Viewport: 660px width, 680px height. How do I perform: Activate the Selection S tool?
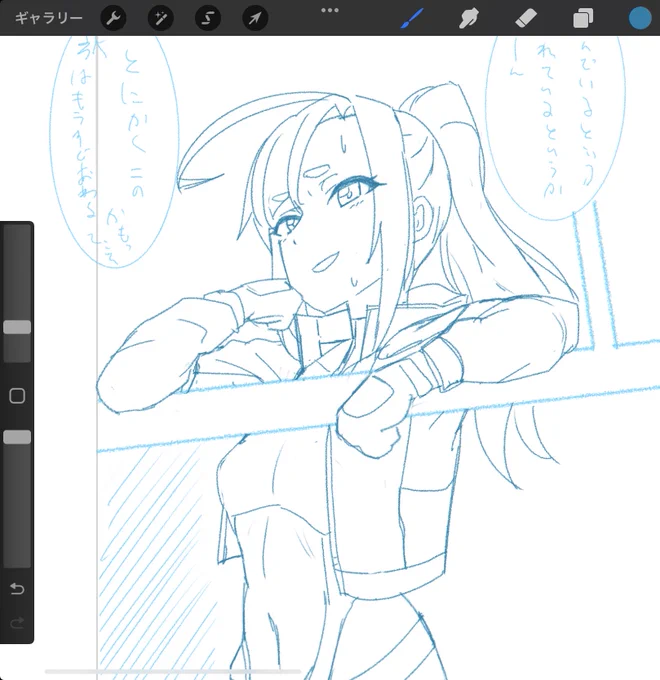208,18
